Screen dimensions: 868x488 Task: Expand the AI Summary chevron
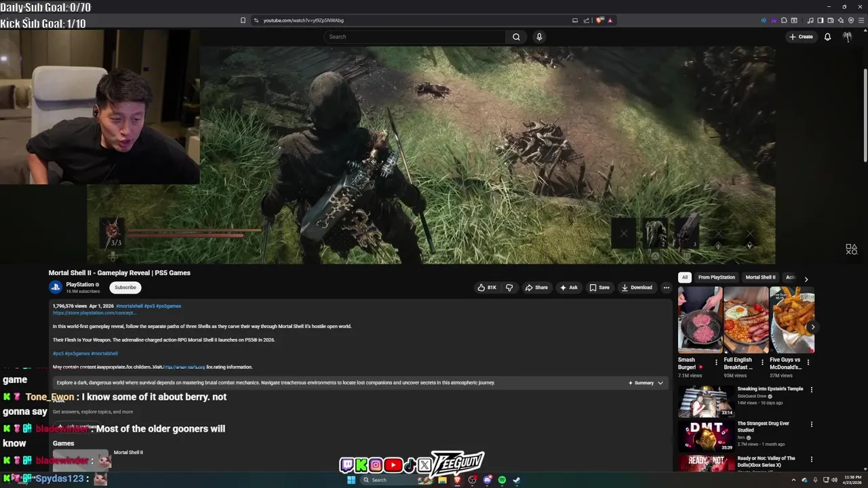(x=660, y=383)
